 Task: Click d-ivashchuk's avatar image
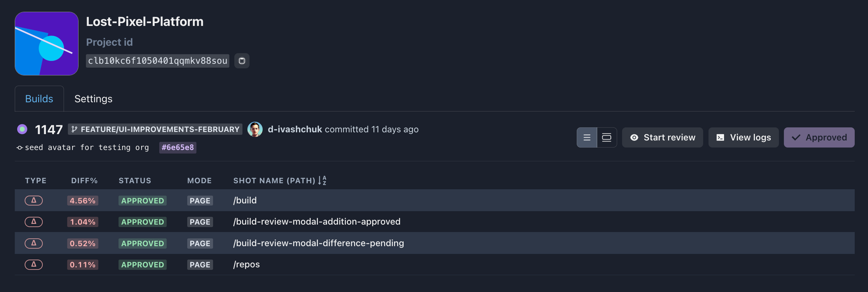pyautogui.click(x=255, y=129)
